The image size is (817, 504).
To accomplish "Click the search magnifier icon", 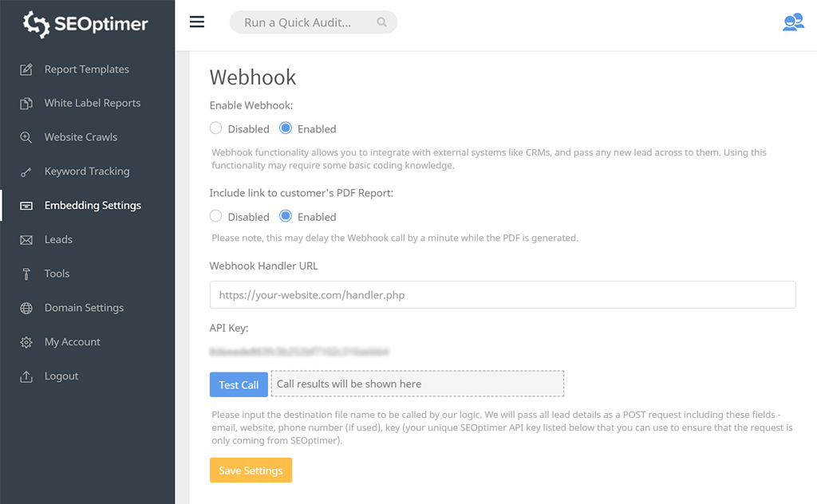I will (382, 22).
